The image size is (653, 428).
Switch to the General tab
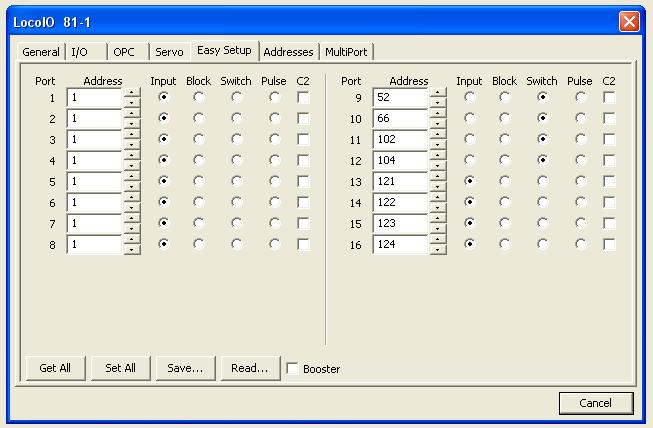pos(41,52)
